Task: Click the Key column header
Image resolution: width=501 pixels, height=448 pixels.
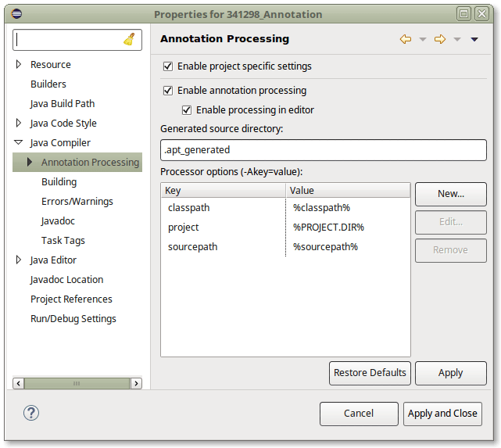Action: point(223,191)
